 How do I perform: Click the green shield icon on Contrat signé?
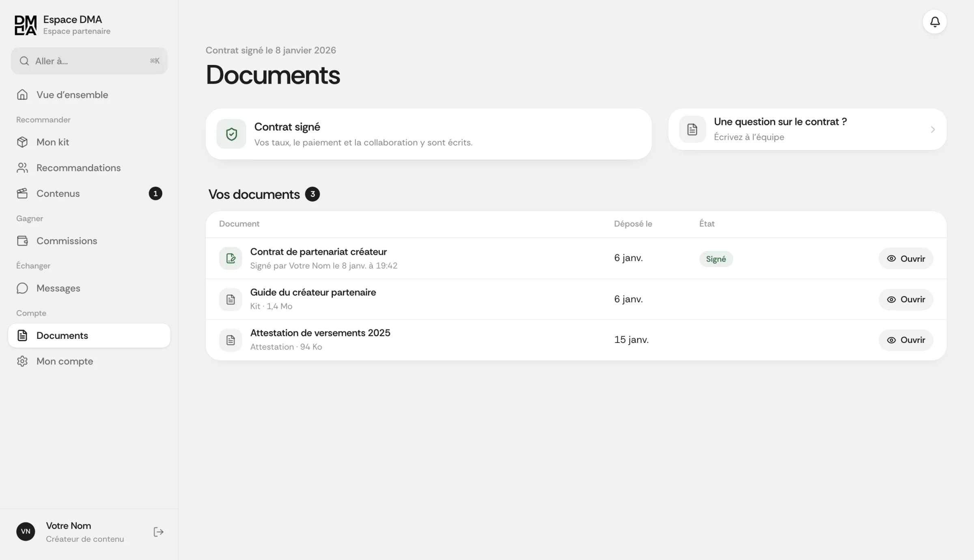pyautogui.click(x=231, y=134)
